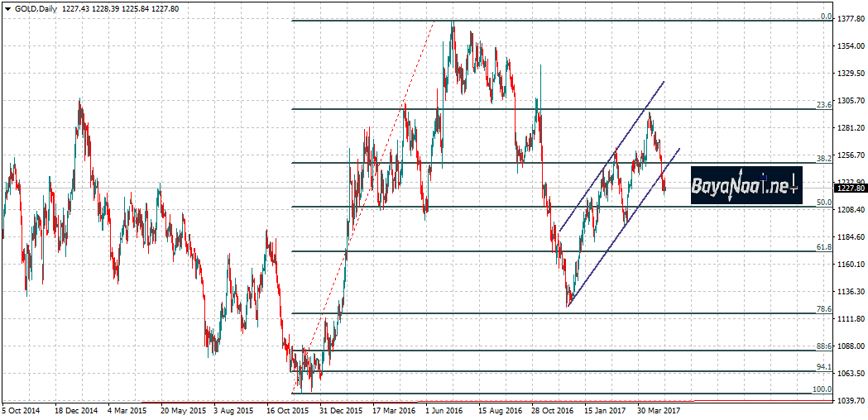Screen dimensions: 868x420
Task: Select the 30 Mar 2017 date label
Action: coord(659,409)
